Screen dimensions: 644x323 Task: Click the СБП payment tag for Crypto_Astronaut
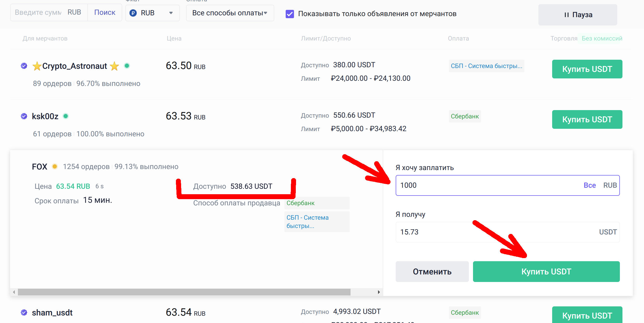[486, 66]
